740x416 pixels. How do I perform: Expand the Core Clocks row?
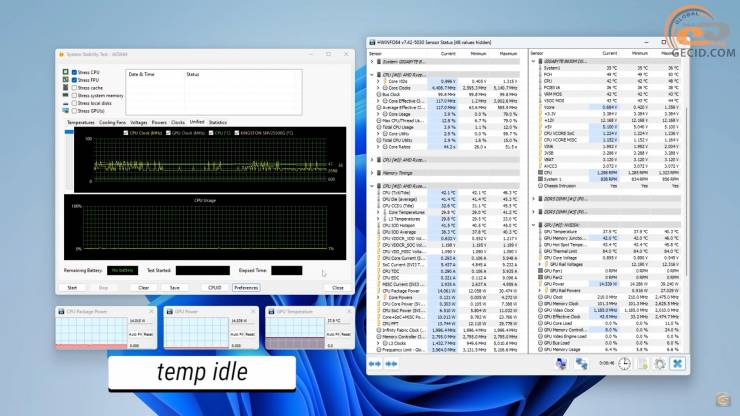point(378,88)
